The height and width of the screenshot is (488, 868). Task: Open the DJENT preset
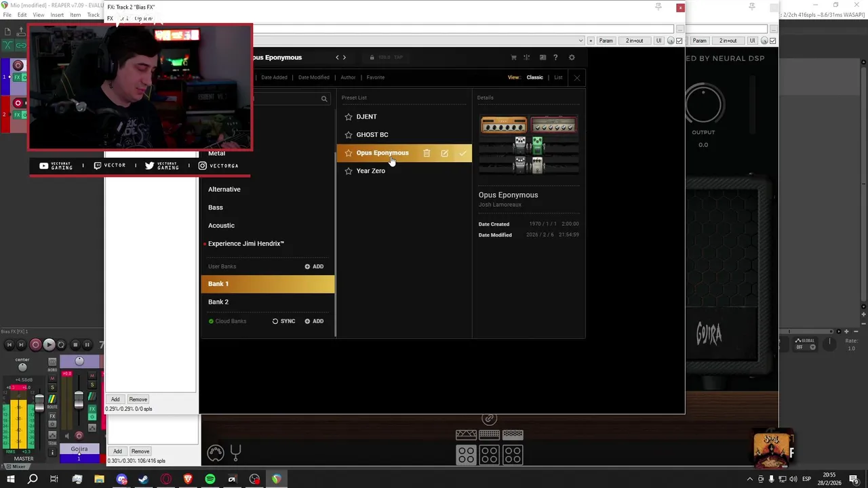pos(366,117)
